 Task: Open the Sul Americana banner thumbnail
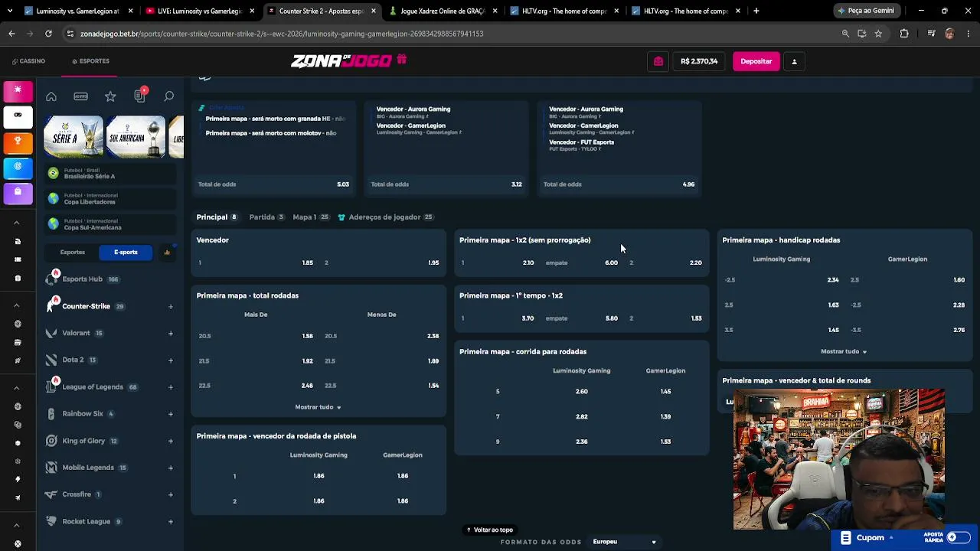(x=136, y=137)
